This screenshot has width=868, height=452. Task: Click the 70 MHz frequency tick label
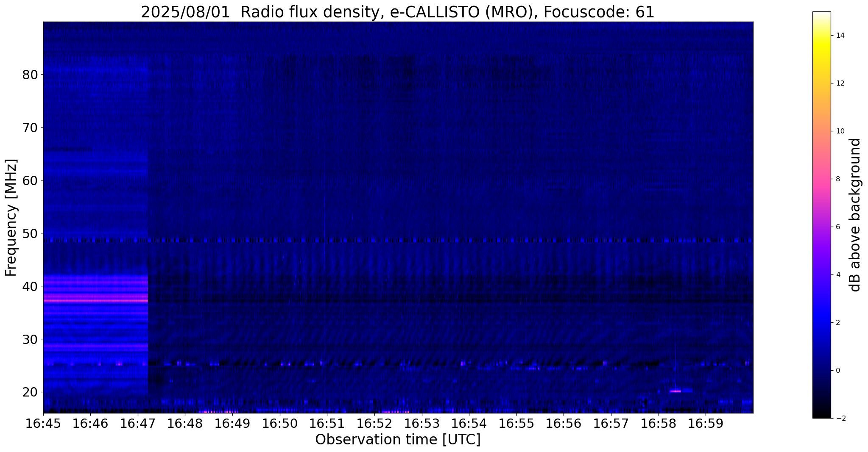30,128
